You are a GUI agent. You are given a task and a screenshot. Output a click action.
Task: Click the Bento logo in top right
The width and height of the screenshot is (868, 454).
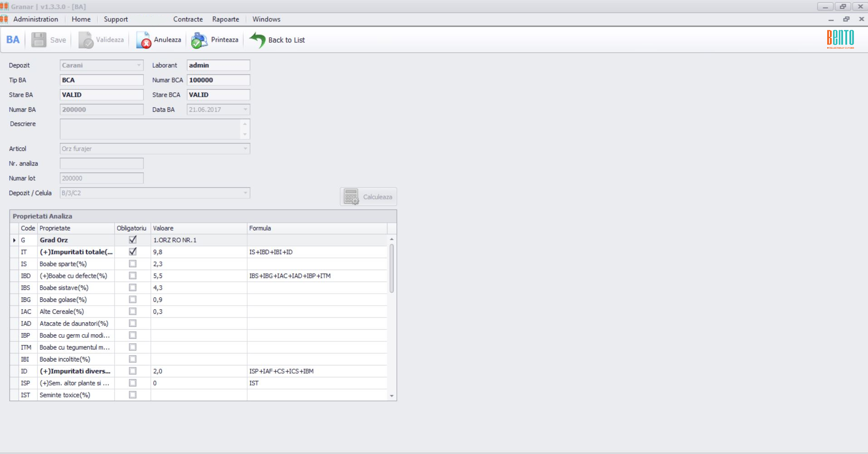click(840, 39)
